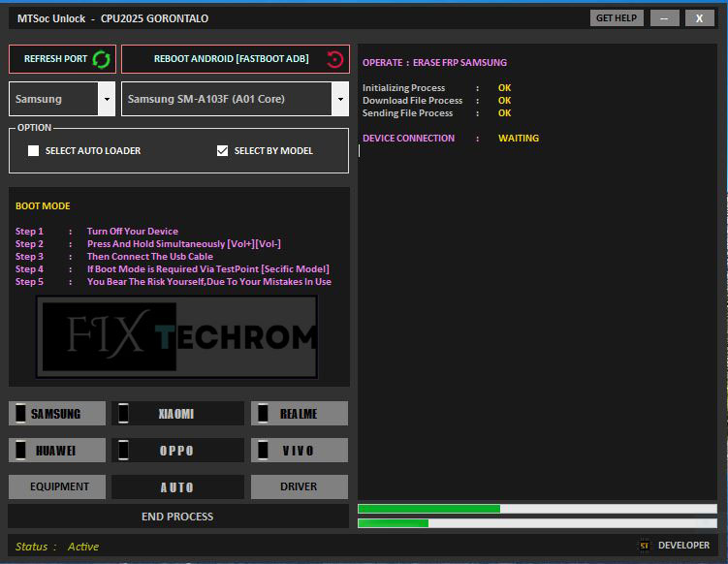Click the 'MTSoc Unlock - CPU2025 GORONTALO' title
The image size is (728, 564).
click(x=112, y=18)
